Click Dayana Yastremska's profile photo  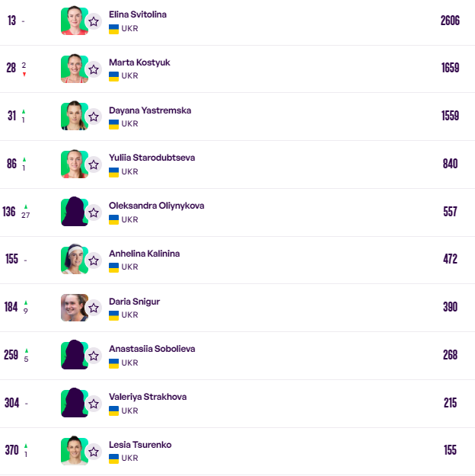coord(75,116)
